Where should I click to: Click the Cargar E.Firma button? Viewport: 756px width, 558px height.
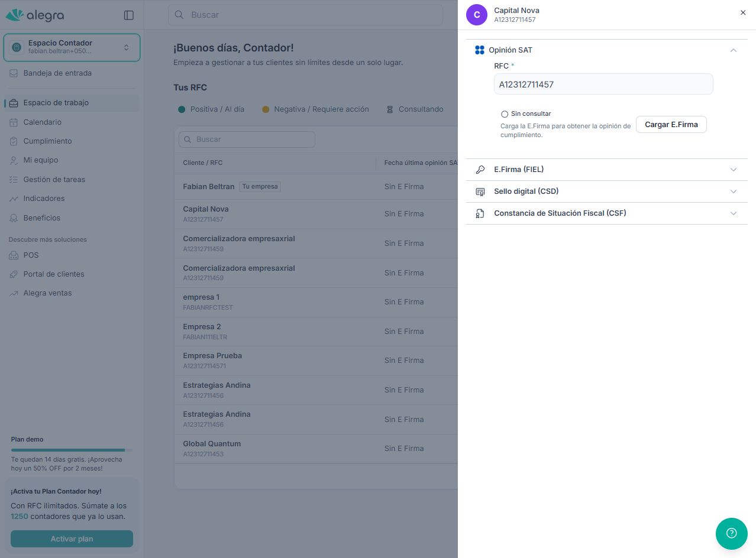tap(671, 125)
